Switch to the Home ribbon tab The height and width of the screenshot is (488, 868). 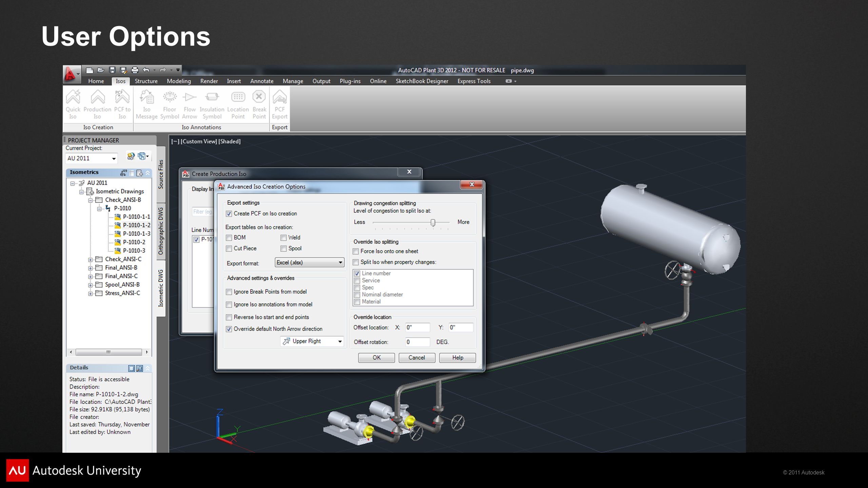[x=96, y=81]
